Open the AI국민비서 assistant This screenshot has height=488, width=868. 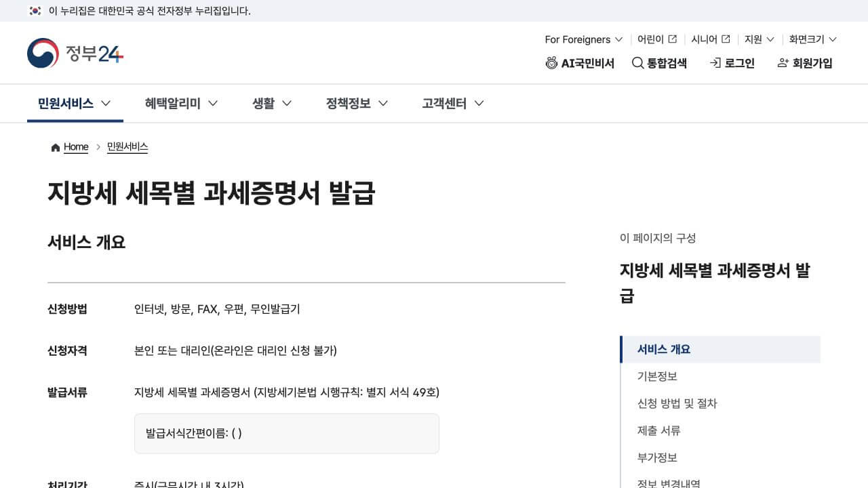click(x=580, y=63)
